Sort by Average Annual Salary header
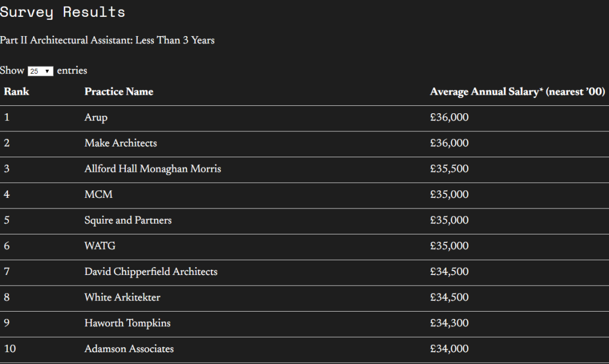Viewport: 609px width, 364px height. click(517, 92)
